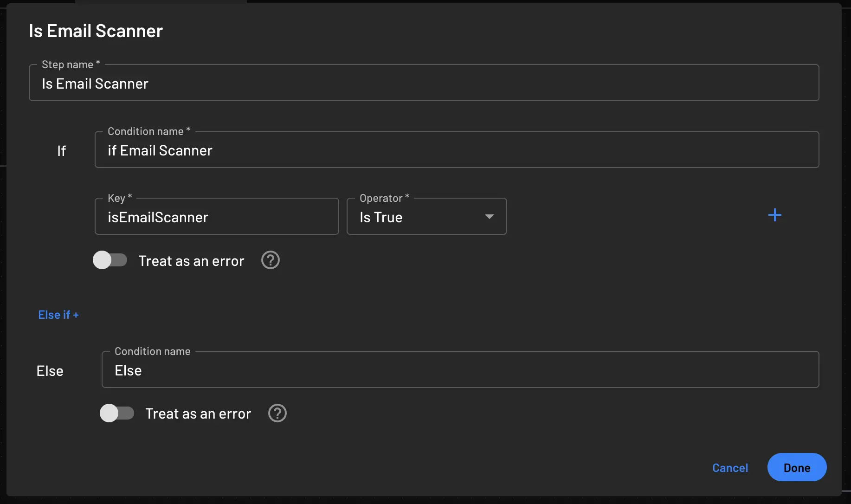Open the Is True operator dropdown
Viewport: 851px width, 504px height.
[426, 217]
